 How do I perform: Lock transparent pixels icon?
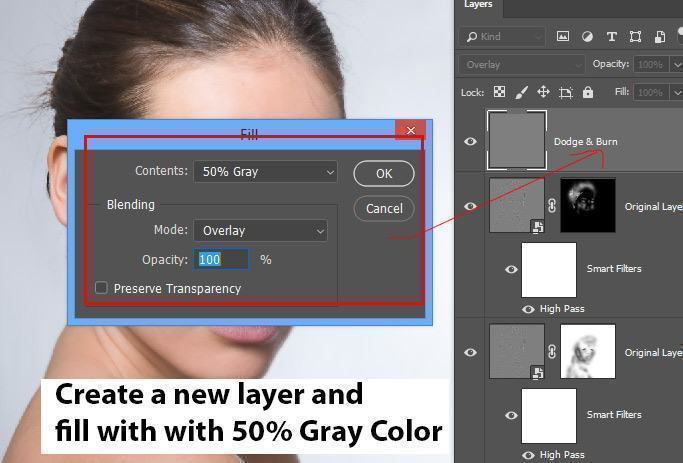tap(499, 92)
